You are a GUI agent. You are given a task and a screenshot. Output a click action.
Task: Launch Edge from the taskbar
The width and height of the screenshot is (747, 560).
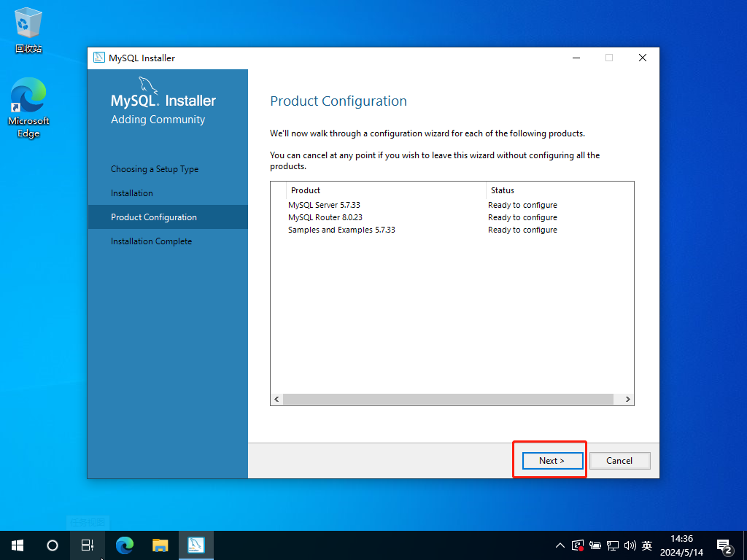coord(125,545)
